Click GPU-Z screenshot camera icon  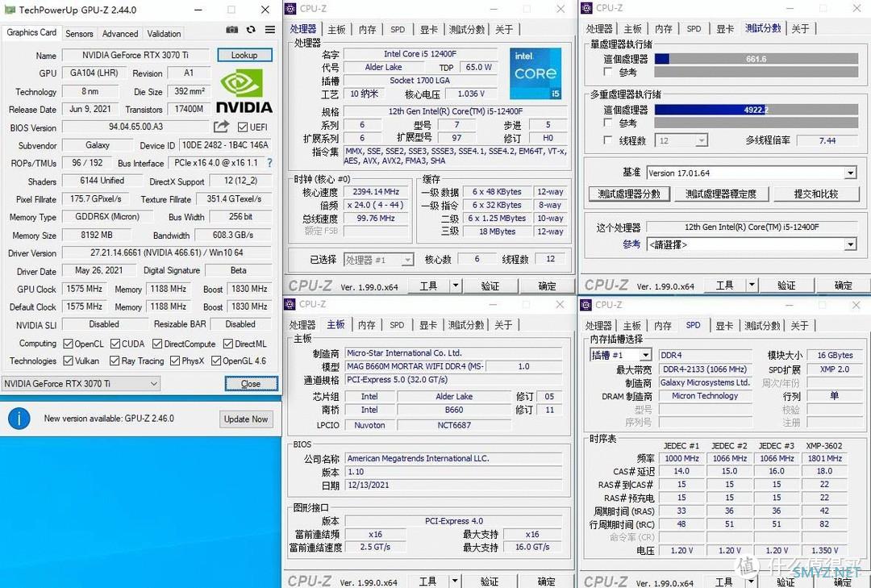click(232, 30)
